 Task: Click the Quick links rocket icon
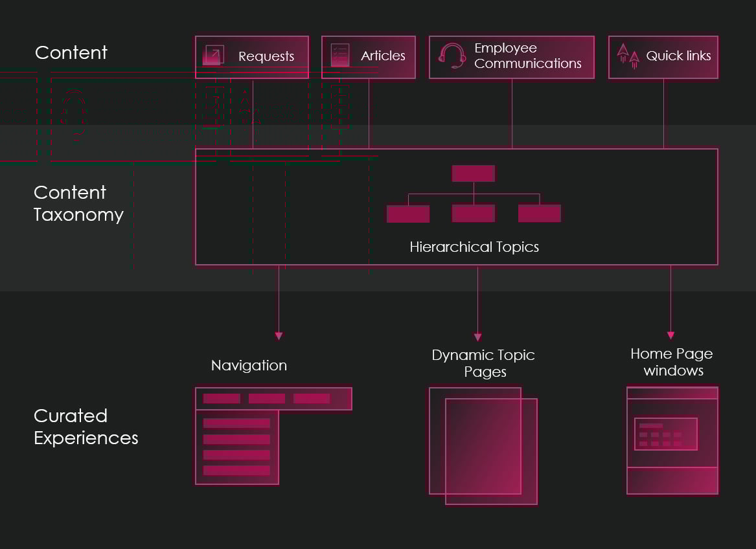tap(628, 56)
